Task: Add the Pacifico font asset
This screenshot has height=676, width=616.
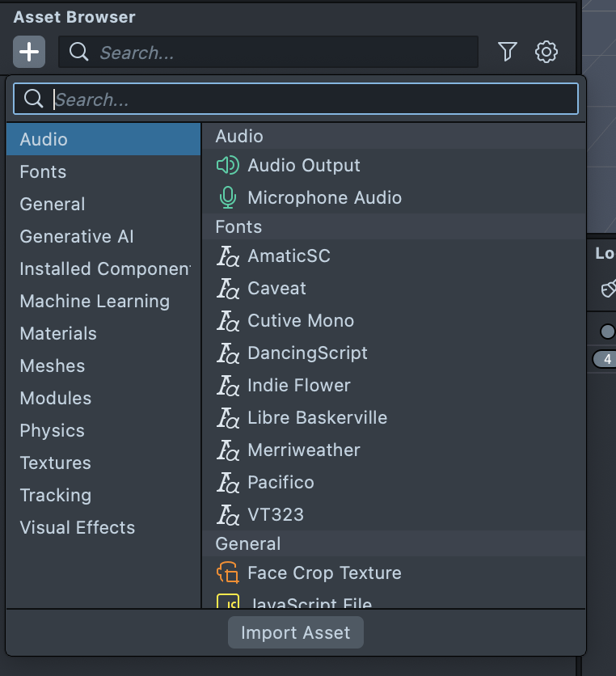Action: (281, 483)
